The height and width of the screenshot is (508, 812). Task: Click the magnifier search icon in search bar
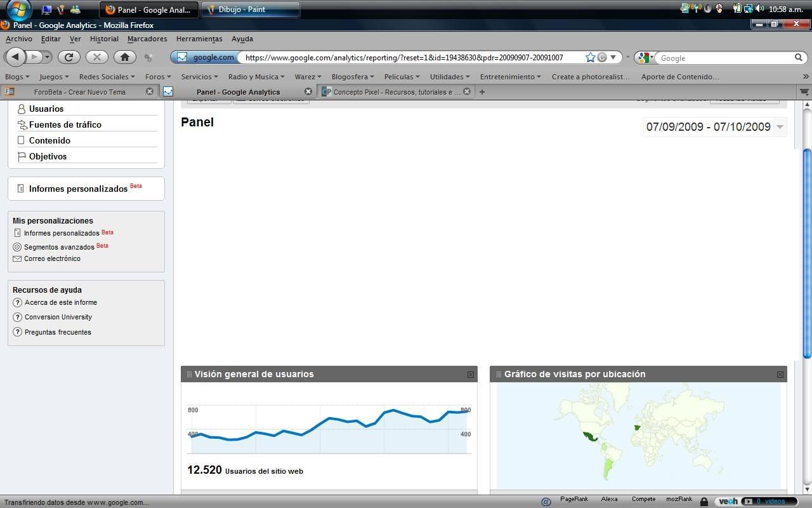point(799,58)
